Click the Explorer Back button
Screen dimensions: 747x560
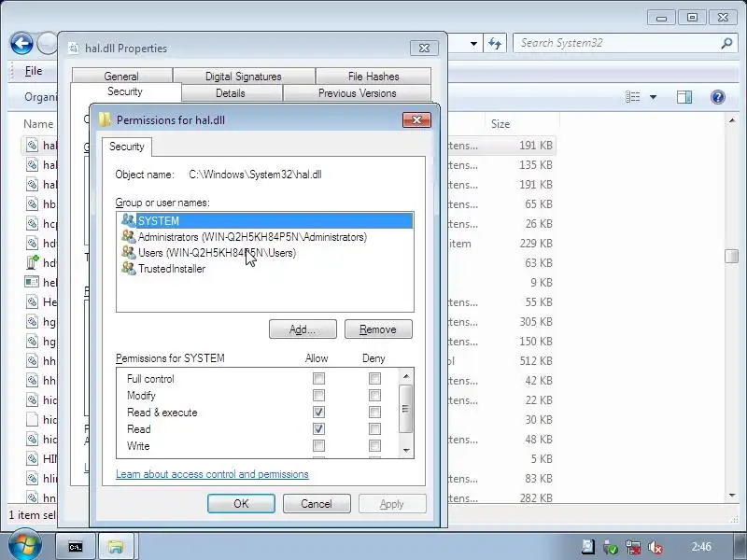(x=21, y=44)
